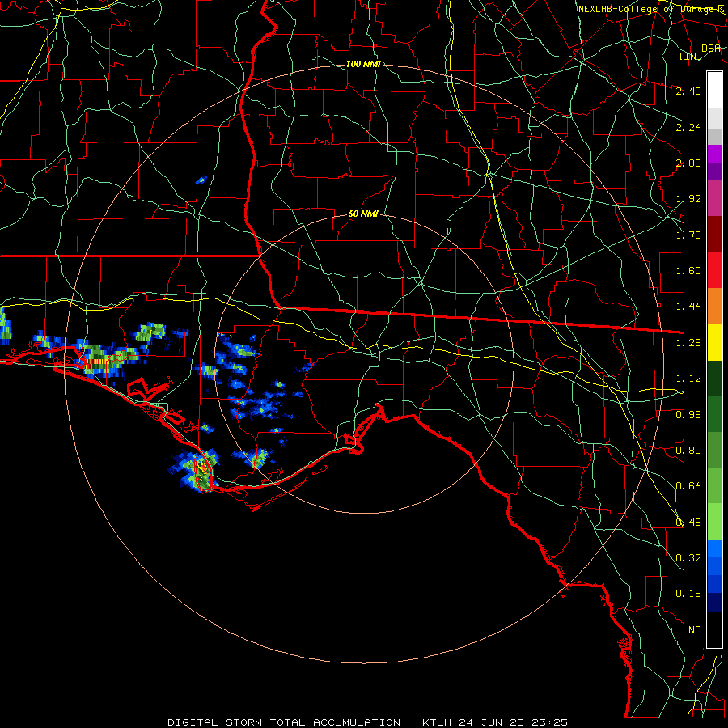Screen dimensions: 728x728
Task: Click the ND legend label
Action: 695,630
